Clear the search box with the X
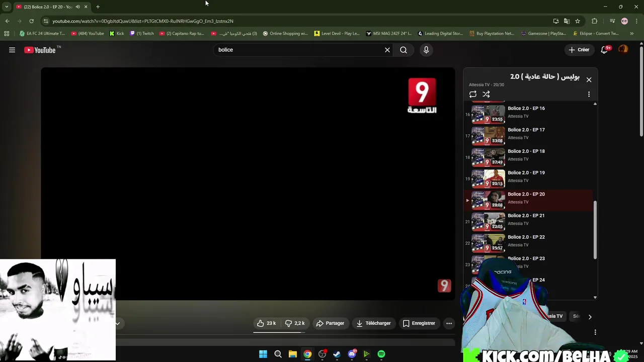This screenshot has height=362, width=644. pyautogui.click(x=387, y=50)
